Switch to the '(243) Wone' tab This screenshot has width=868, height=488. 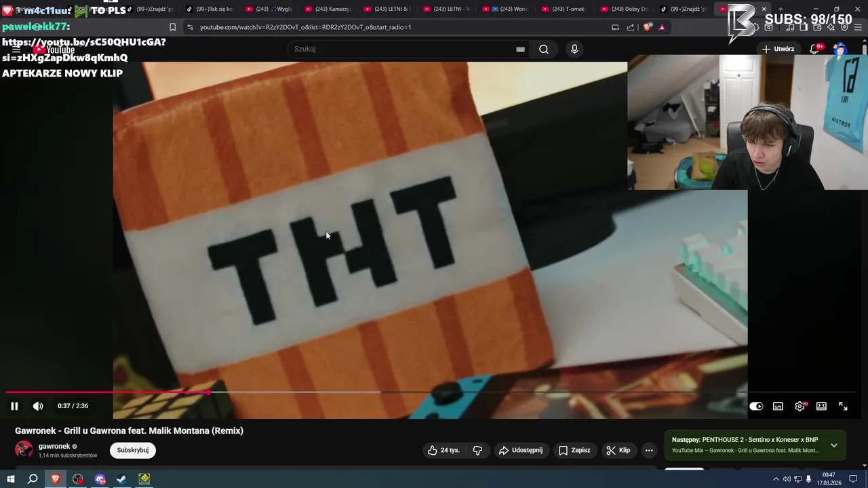[x=505, y=9]
